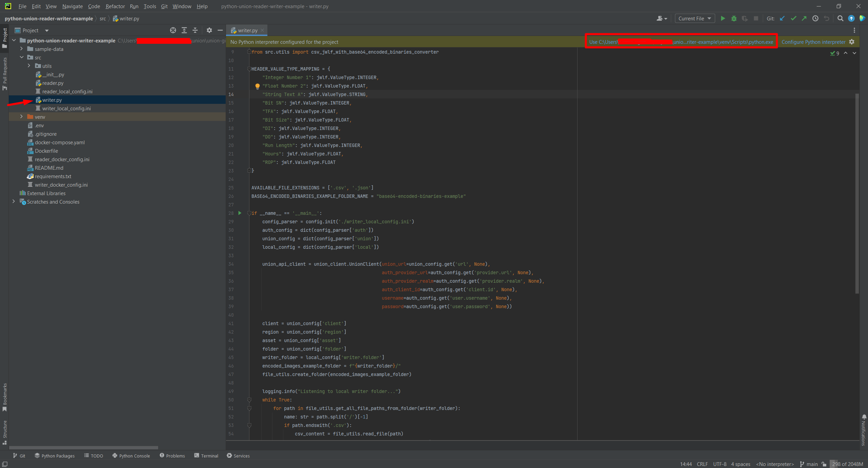Click the 298 of 2048M memory indicator
This screenshot has width=868, height=468.
point(848,464)
